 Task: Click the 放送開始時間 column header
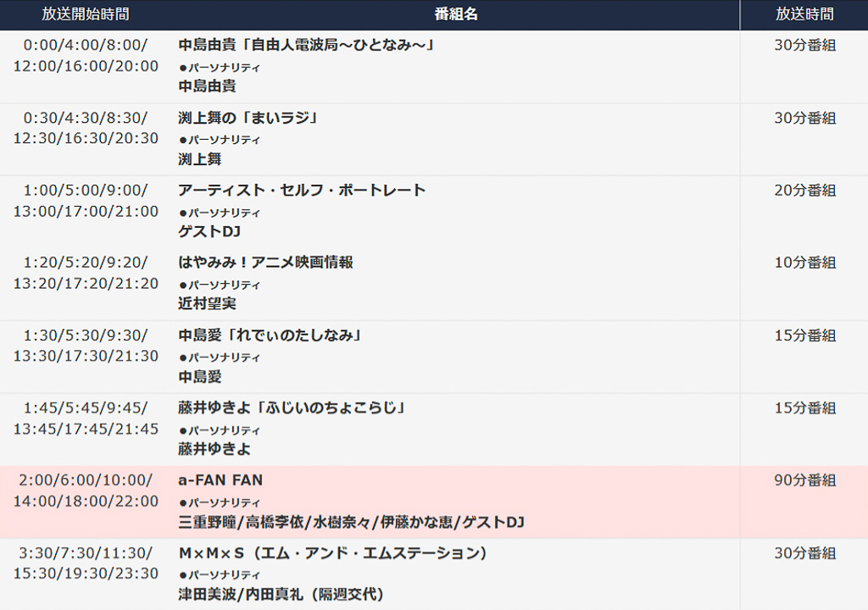(x=86, y=14)
